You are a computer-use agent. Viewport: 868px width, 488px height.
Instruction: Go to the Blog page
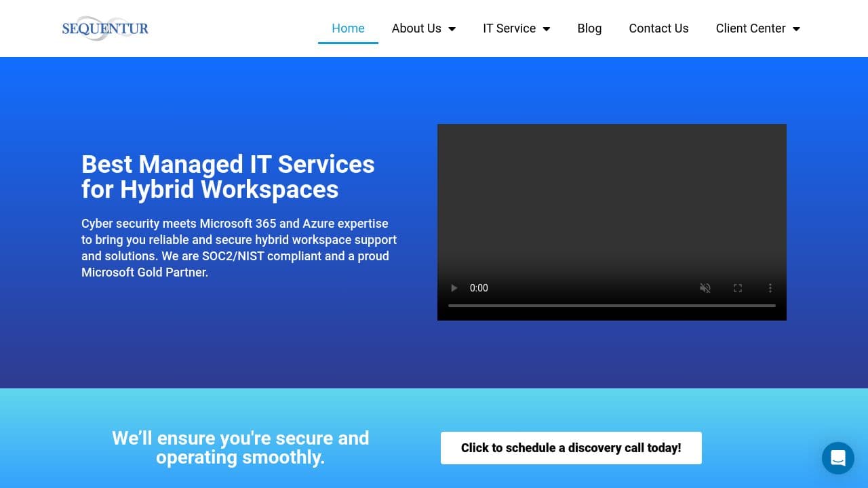(589, 28)
